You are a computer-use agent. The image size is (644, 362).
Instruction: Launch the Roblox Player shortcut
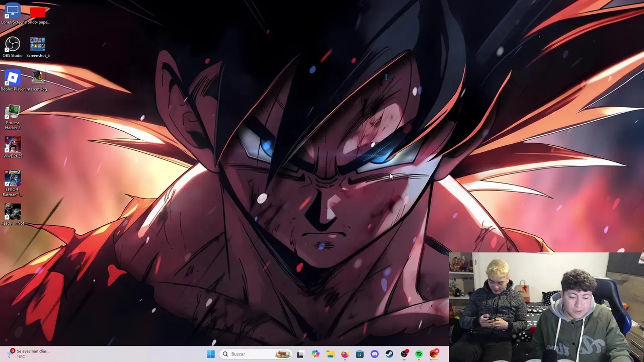click(12, 81)
